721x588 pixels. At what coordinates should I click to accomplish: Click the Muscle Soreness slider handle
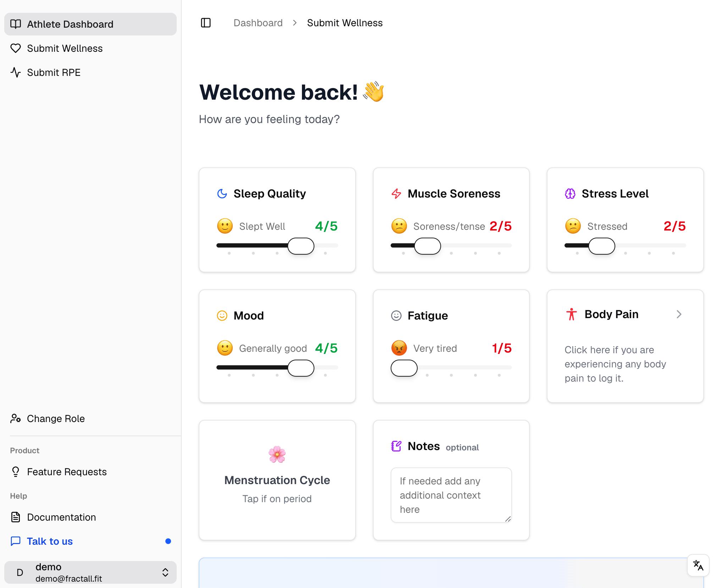click(428, 246)
